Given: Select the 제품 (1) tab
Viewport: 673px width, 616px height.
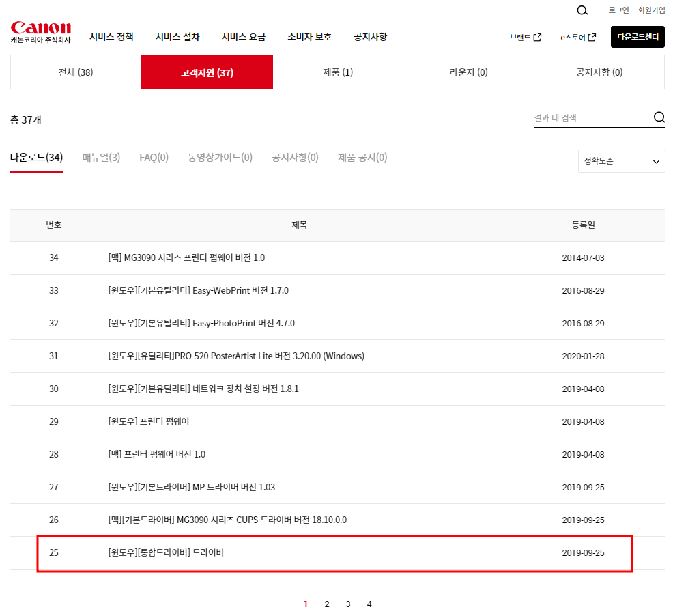Looking at the screenshot, I should click(x=338, y=72).
